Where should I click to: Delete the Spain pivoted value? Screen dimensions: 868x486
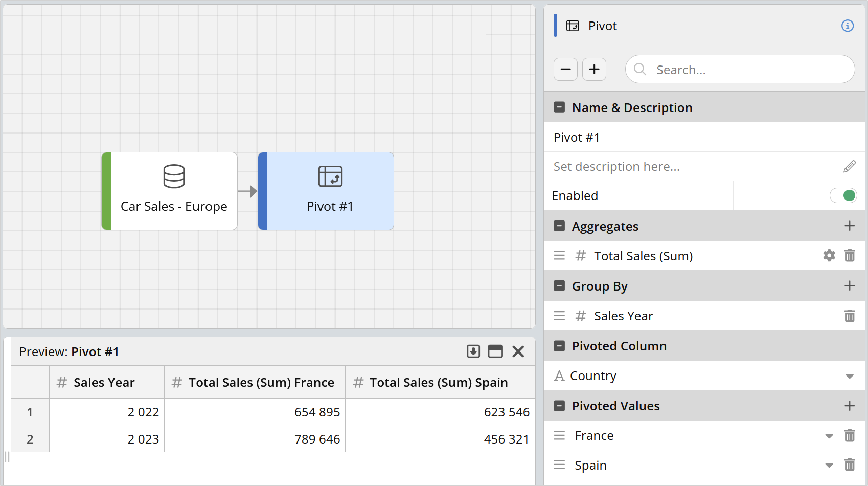pyautogui.click(x=849, y=465)
